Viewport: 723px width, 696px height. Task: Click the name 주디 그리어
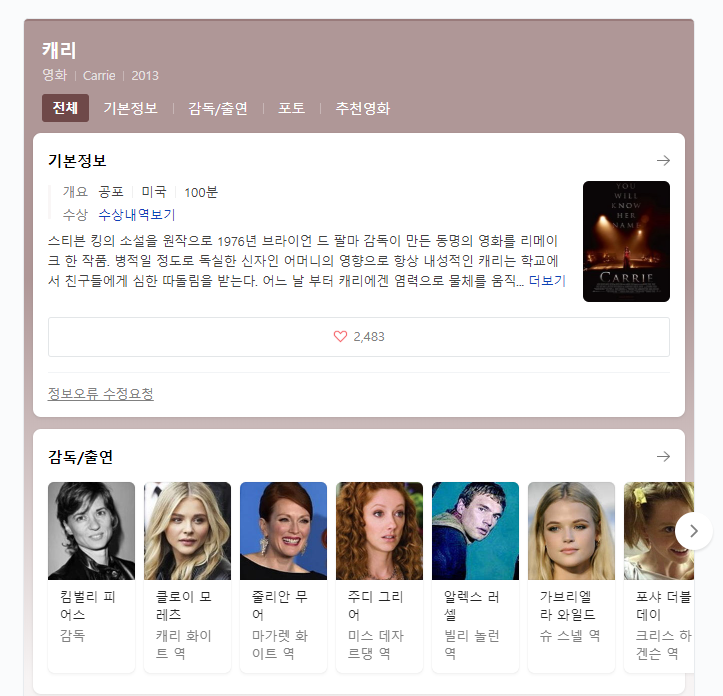(375, 606)
